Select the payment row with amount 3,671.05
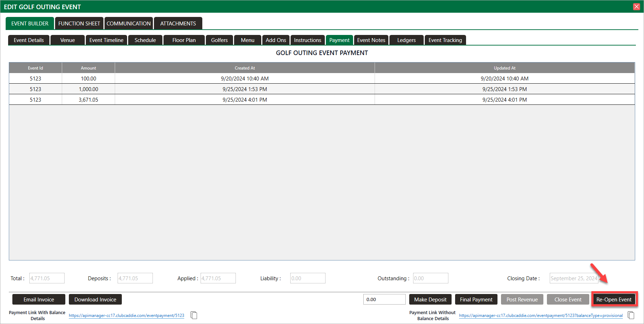 click(322, 100)
